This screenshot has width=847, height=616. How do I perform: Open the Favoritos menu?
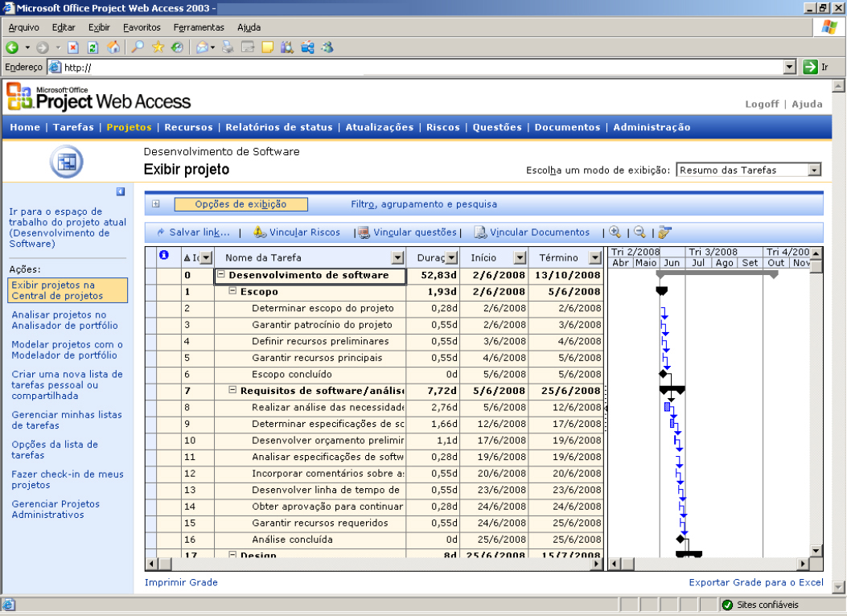pyautogui.click(x=142, y=27)
